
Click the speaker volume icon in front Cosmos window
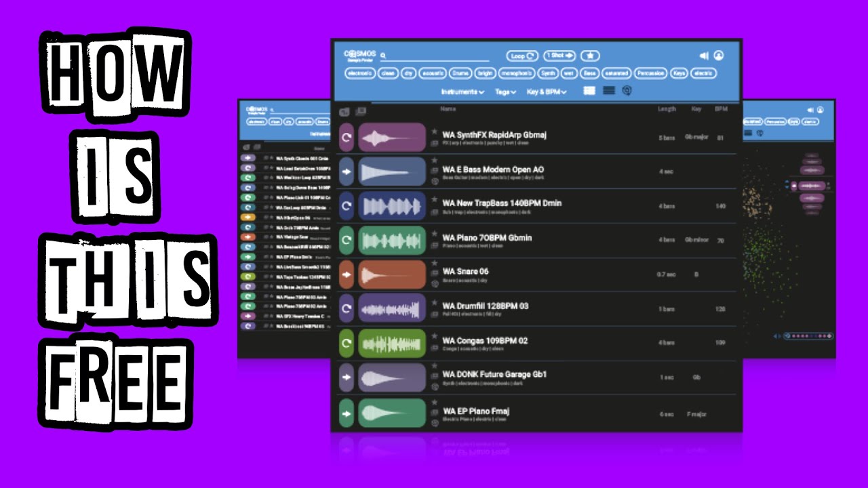(x=704, y=56)
